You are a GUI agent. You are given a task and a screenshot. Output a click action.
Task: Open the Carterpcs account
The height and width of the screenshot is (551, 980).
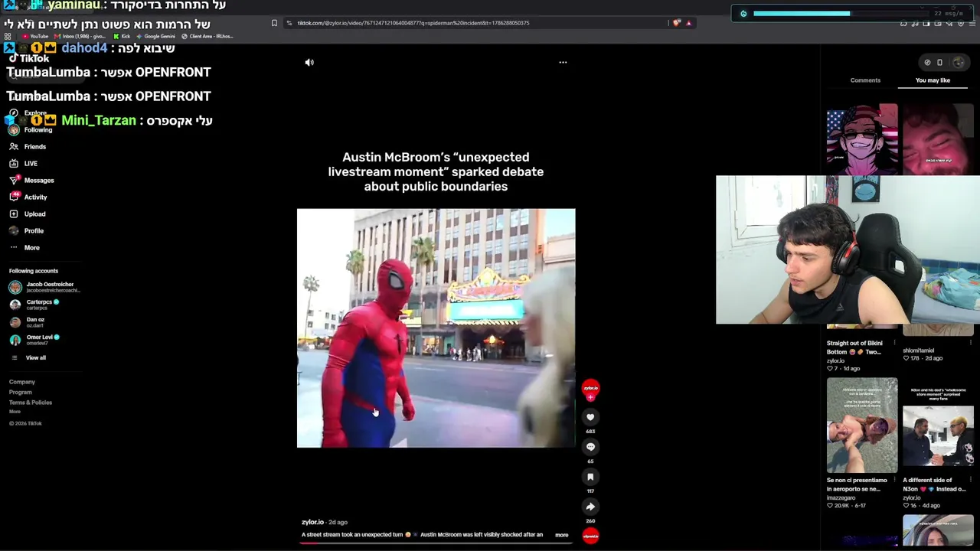click(x=34, y=305)
